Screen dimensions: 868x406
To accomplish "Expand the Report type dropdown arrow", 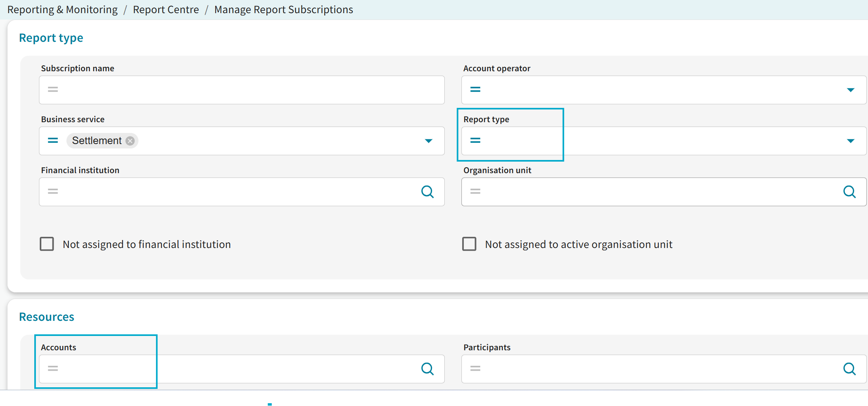I will click(x=850, y=141).
